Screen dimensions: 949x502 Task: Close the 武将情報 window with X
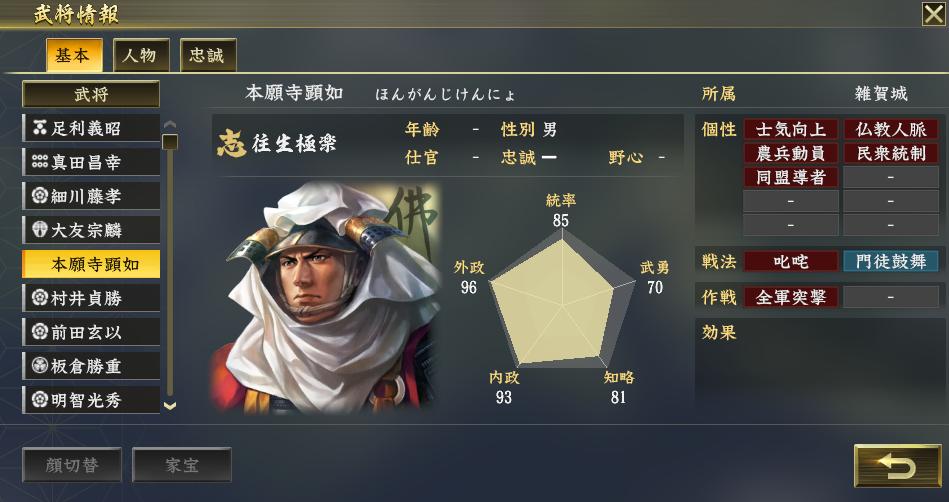(933, 13)
